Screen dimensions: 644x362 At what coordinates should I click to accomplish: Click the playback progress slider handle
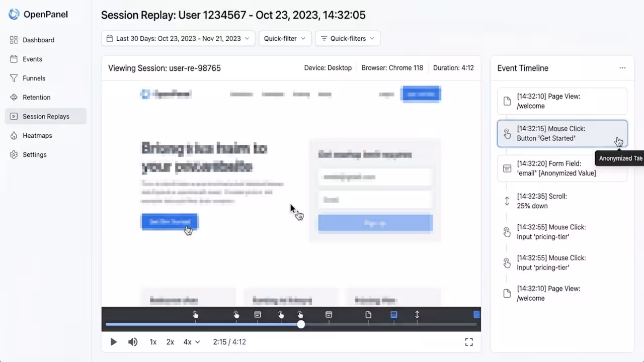click(x=301, y=324)
